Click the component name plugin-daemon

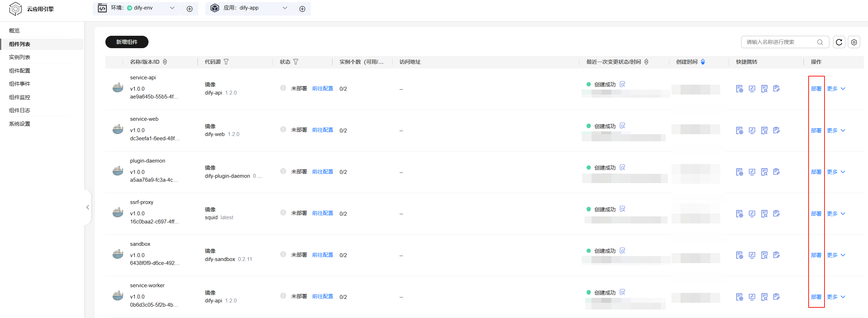tap(147, 161)
